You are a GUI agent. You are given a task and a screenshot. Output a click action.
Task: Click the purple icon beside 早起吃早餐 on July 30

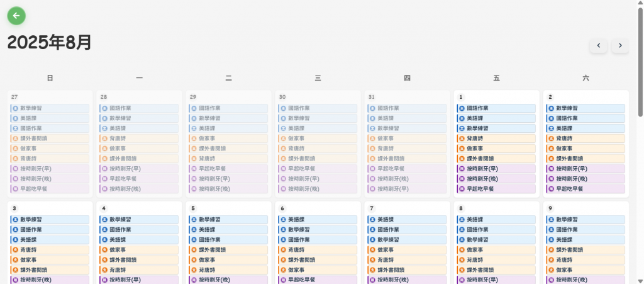283,169
